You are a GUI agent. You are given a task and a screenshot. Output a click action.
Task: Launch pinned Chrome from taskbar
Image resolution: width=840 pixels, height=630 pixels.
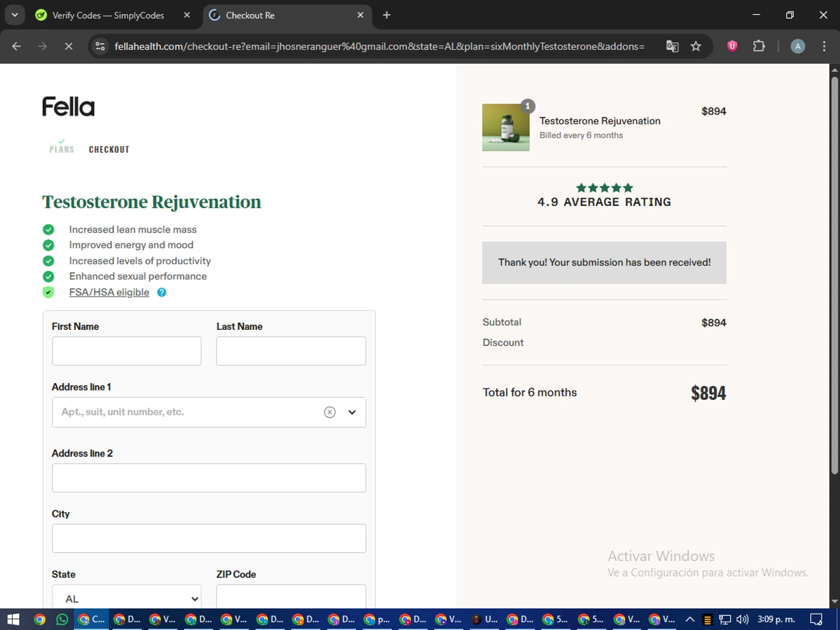pyautogui.click(x=39, y=619)
